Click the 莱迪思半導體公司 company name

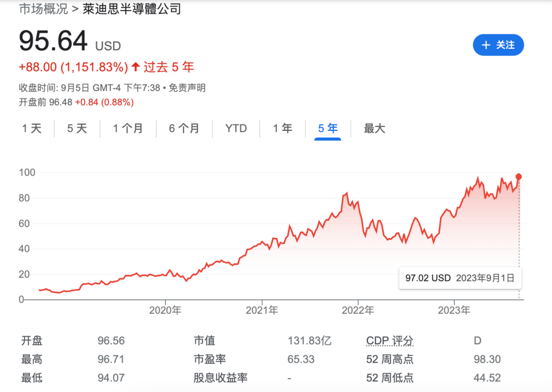(132, 9)
